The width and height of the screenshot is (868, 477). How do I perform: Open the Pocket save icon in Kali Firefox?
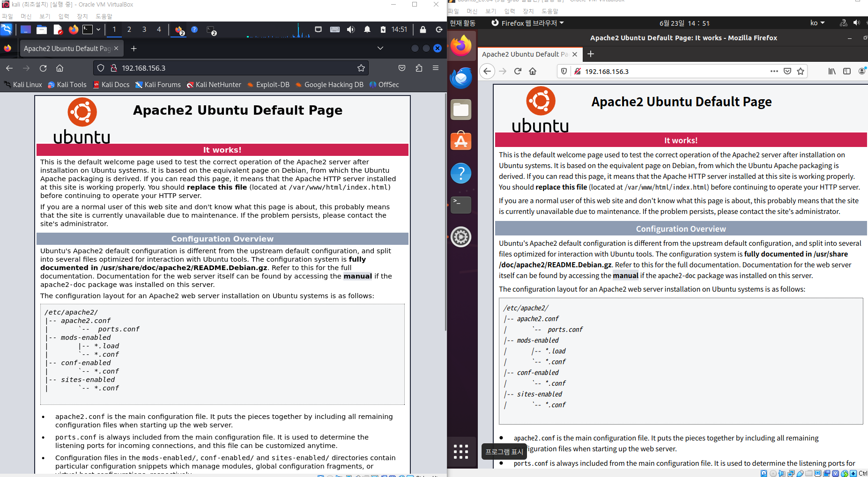(402, 68)
